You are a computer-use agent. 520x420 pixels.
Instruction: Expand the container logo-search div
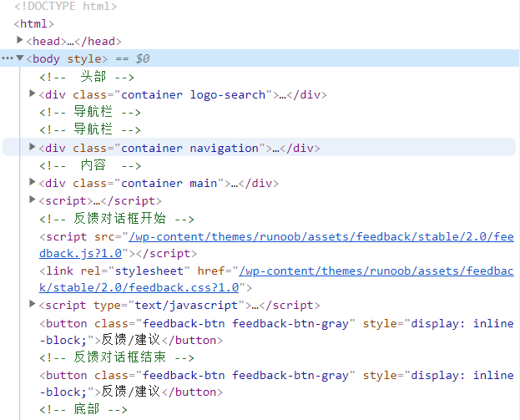pos(33,94)
